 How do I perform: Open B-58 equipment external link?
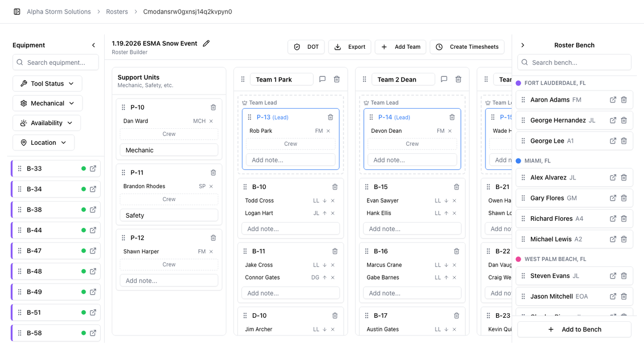point(93,333)
